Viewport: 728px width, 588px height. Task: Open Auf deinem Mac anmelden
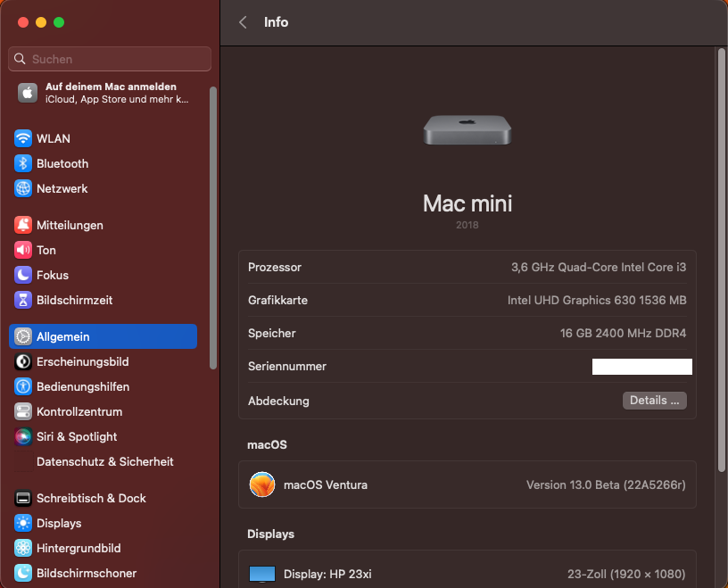pyautogui.click(x=103, y=93)
